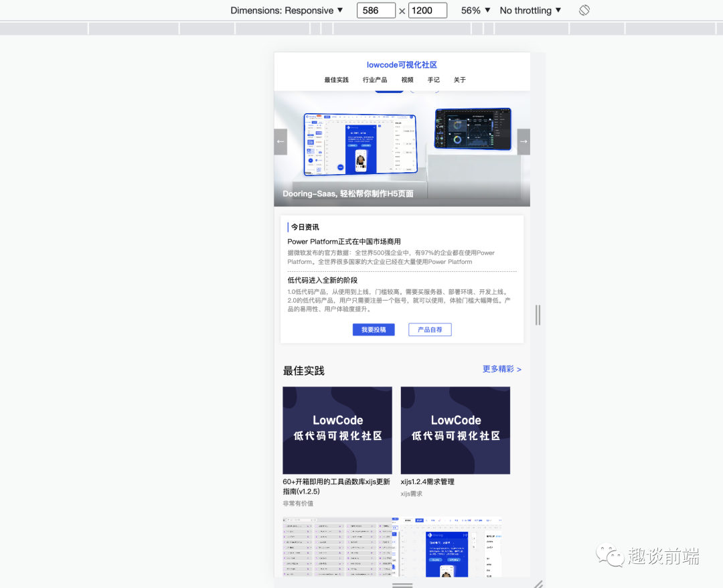Open the Dimensions: Responsive dropdown
Image resolution: width=723 pixels, height=588 pixels.
[287, 10]
